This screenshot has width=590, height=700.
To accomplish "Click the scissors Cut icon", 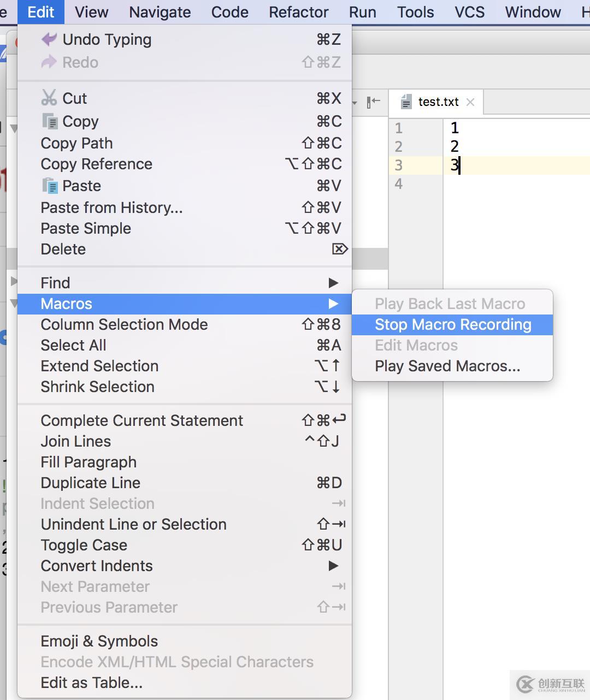I will point(49,98).
